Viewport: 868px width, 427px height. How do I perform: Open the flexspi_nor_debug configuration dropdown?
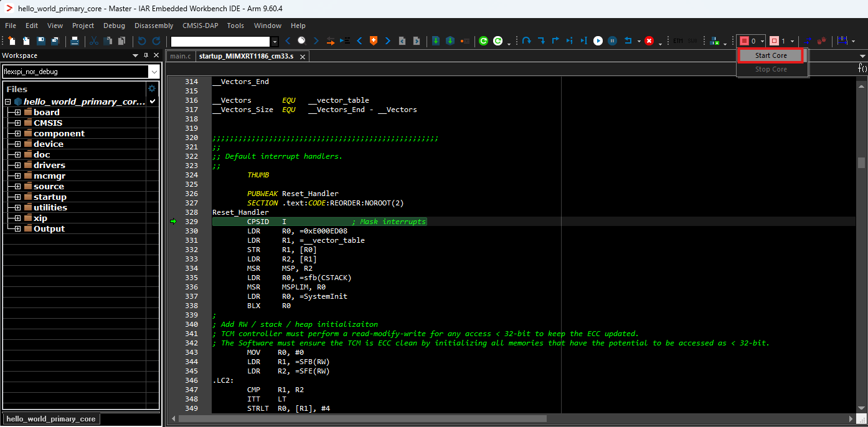point(154,72)
